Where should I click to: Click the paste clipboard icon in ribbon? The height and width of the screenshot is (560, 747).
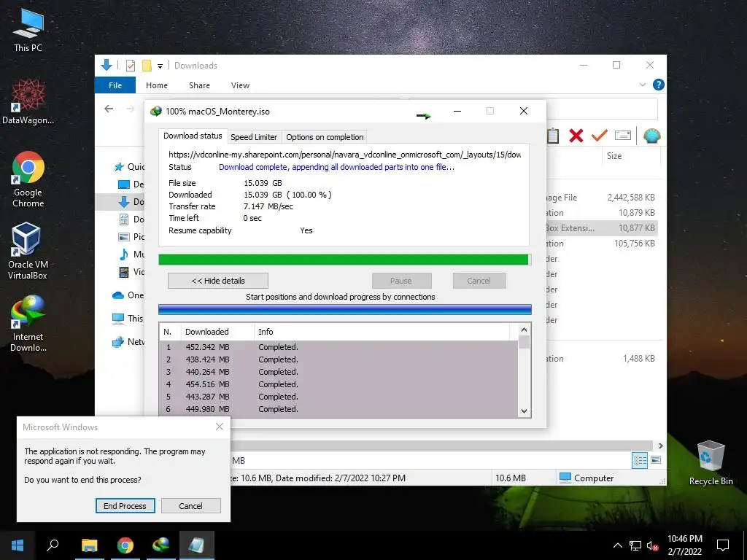[x=553, y=136]
